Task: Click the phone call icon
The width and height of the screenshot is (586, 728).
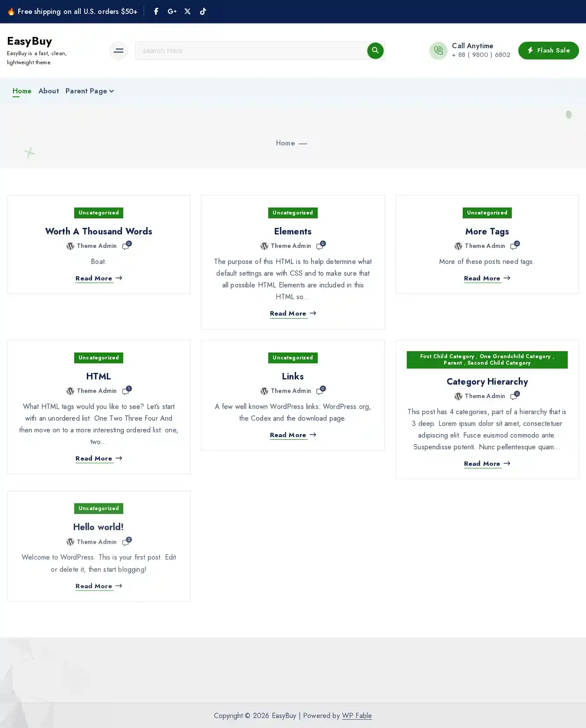Action: (x=438, y=50)
